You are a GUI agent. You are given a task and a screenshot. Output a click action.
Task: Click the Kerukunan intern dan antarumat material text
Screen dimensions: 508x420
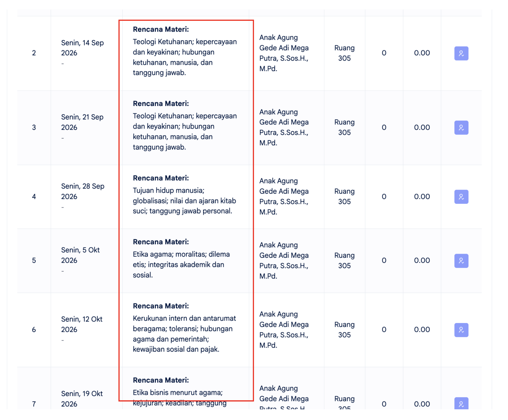[184, 334]
